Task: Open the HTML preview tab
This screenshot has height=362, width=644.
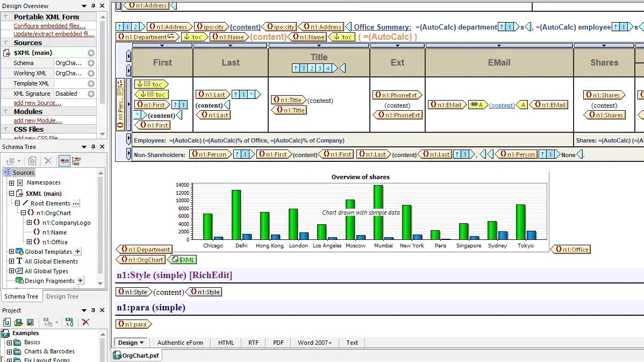Action: 226,343
